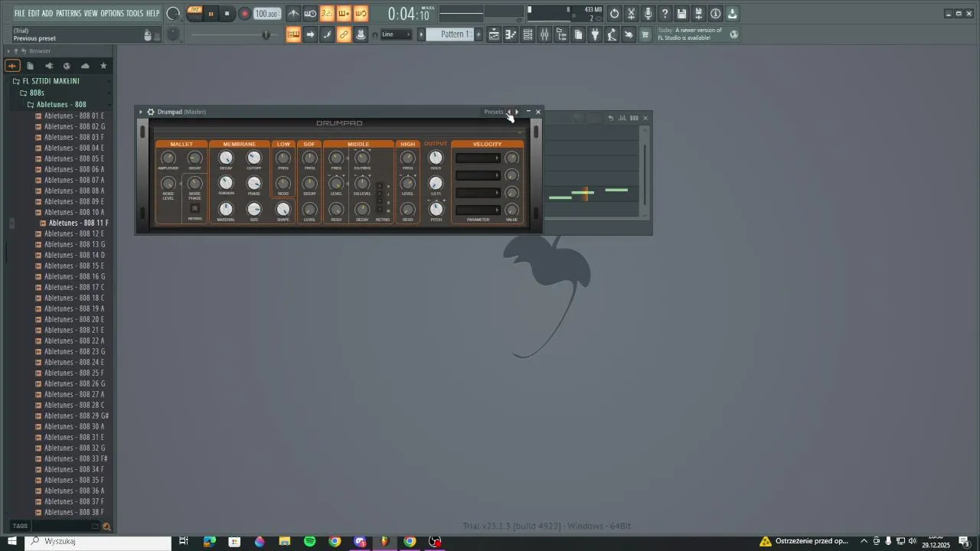Image resolution: width=980 pixels, height=551 pixels.
Task: Open first Velocity parameter dropdown in Drumpad
Action: [x=478, y=158]
